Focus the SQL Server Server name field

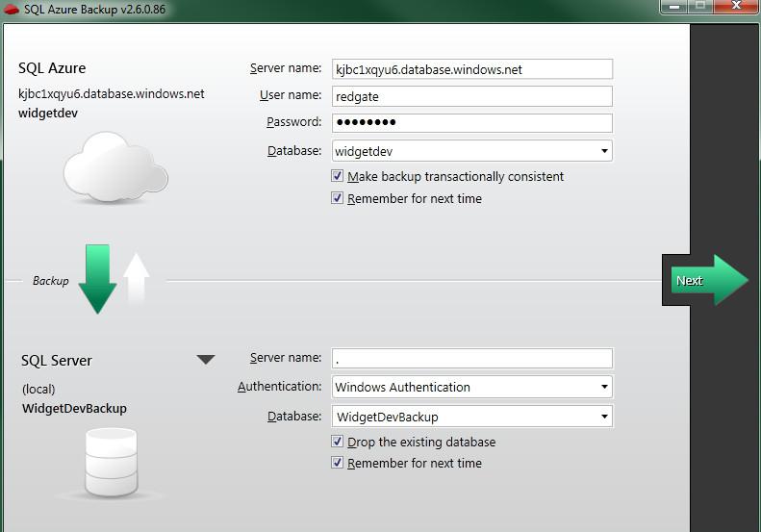(x=472, y=358)
